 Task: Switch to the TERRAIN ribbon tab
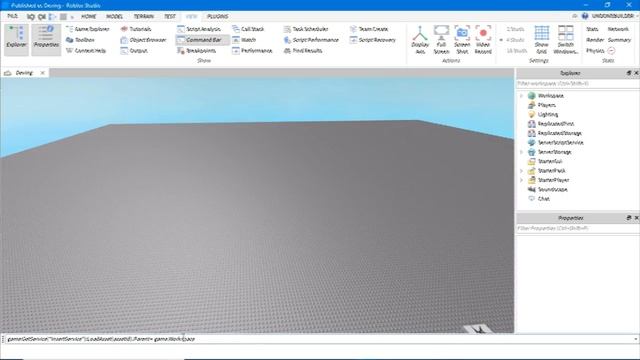[x=144, y=16]
